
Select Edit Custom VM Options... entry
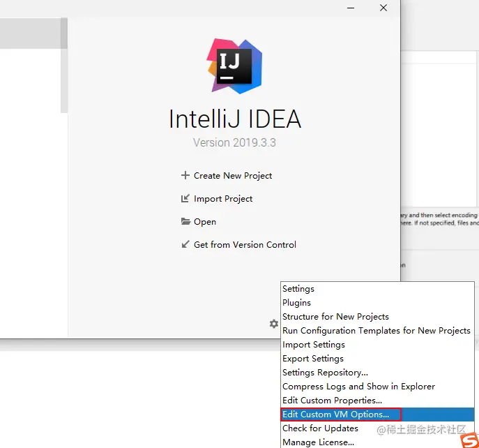377,415
